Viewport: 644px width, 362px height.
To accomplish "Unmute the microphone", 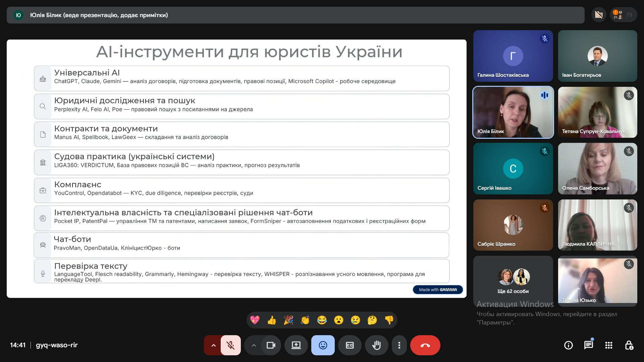I will pyautogui.click(x=231, y=345).
